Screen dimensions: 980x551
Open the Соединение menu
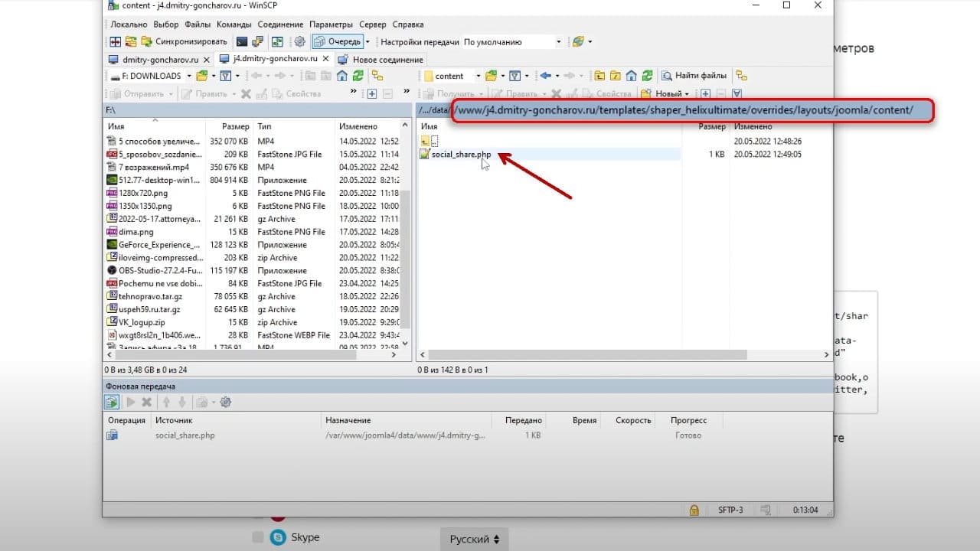[280, 24]
